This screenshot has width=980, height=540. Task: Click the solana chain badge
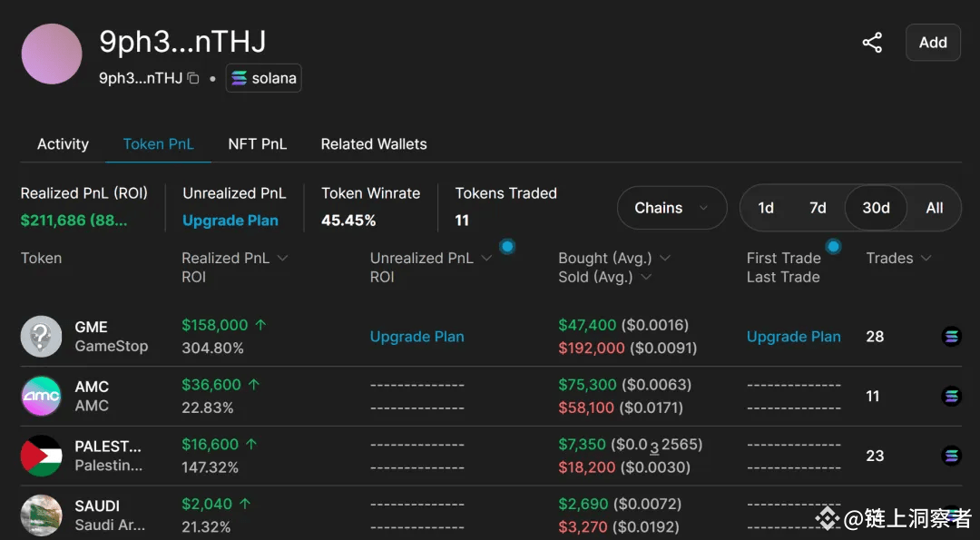click(264, 78)
